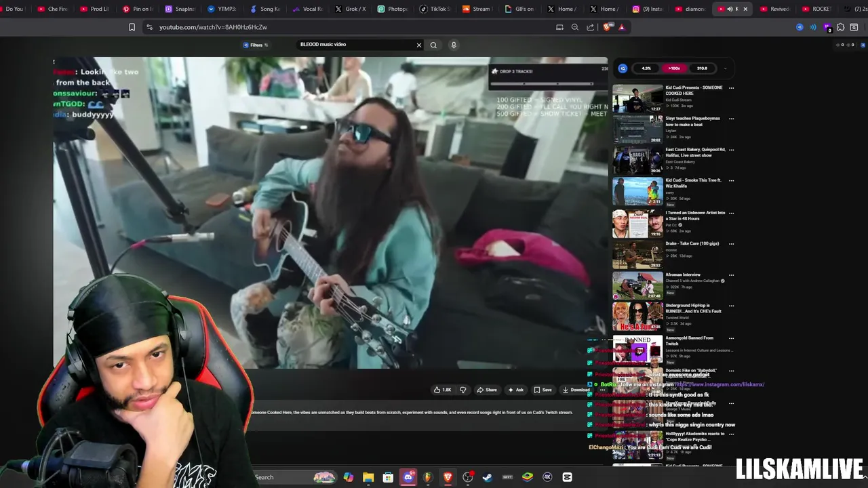This screenshot has width=868, height=488.
Task: Open Discord from the taskbar
Action: click(408, 477)
